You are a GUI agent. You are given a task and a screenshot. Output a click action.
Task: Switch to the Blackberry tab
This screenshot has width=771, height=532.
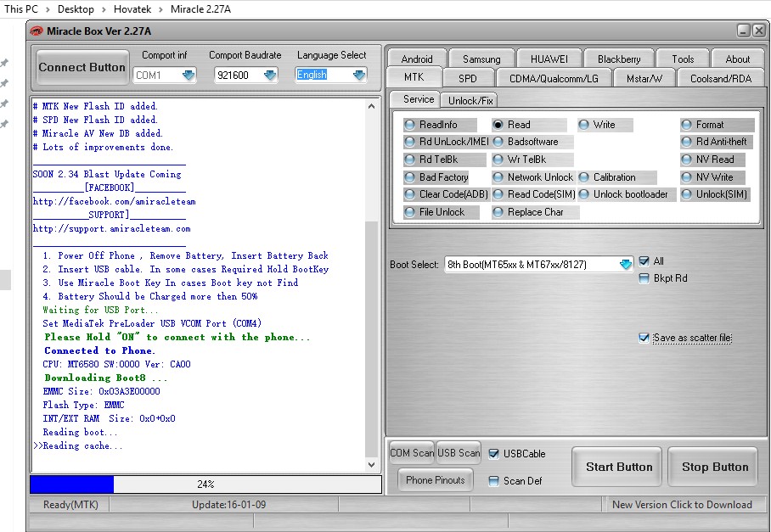[x=619, y=59]
